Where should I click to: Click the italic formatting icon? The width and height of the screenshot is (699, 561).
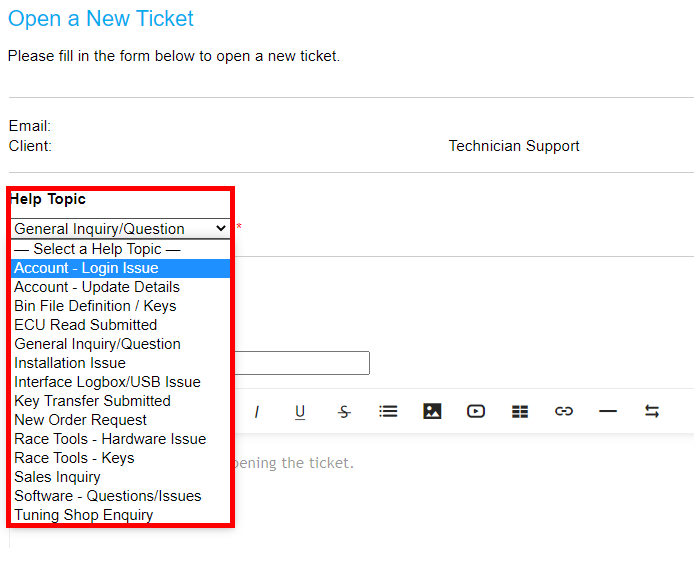257,411
